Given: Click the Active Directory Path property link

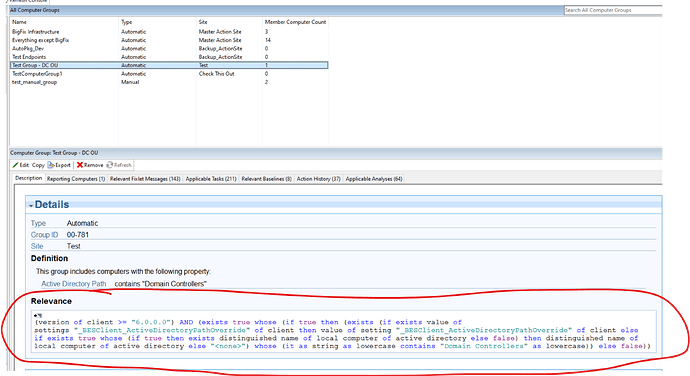Looking at the screenshot, I should 74,284.
